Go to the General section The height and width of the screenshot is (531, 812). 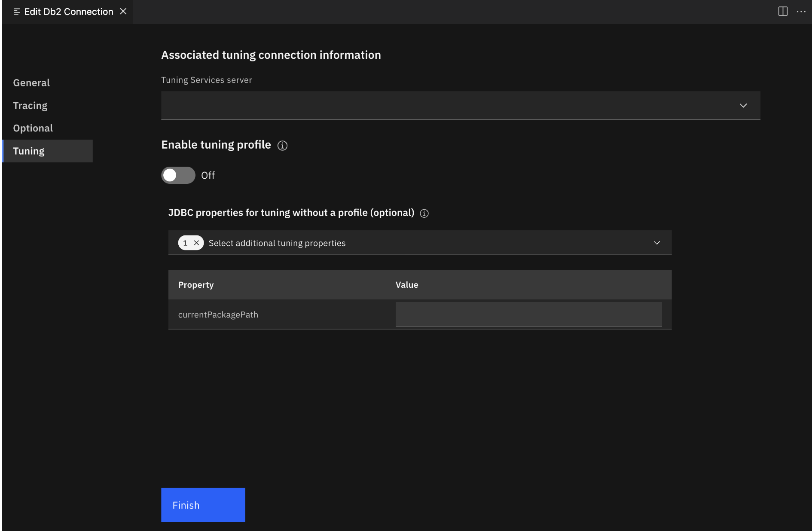click(31, 83)
